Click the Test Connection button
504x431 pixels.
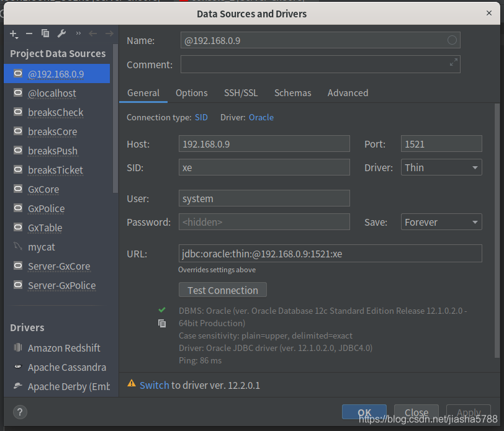pos(223,290)
